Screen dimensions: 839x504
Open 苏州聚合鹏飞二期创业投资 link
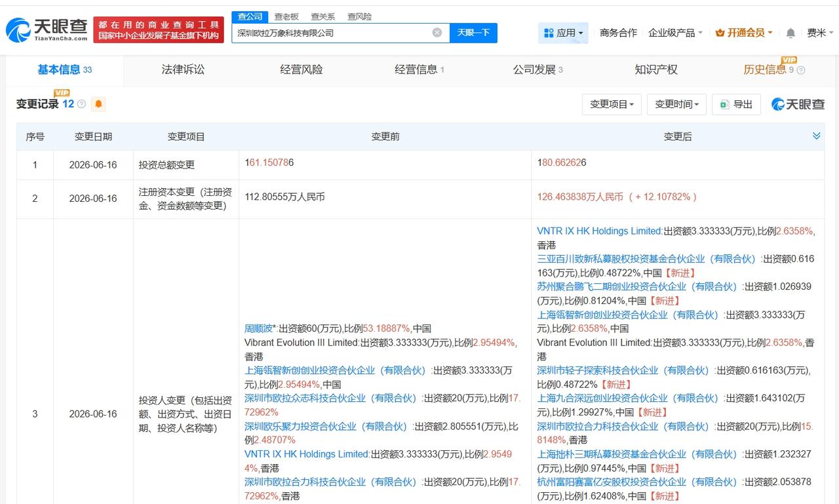point(638,286)
